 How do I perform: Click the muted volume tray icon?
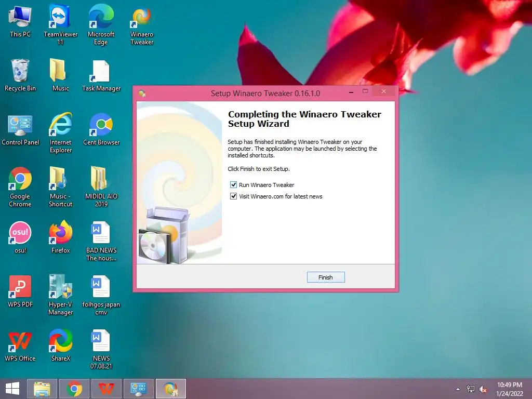[483, 389]
